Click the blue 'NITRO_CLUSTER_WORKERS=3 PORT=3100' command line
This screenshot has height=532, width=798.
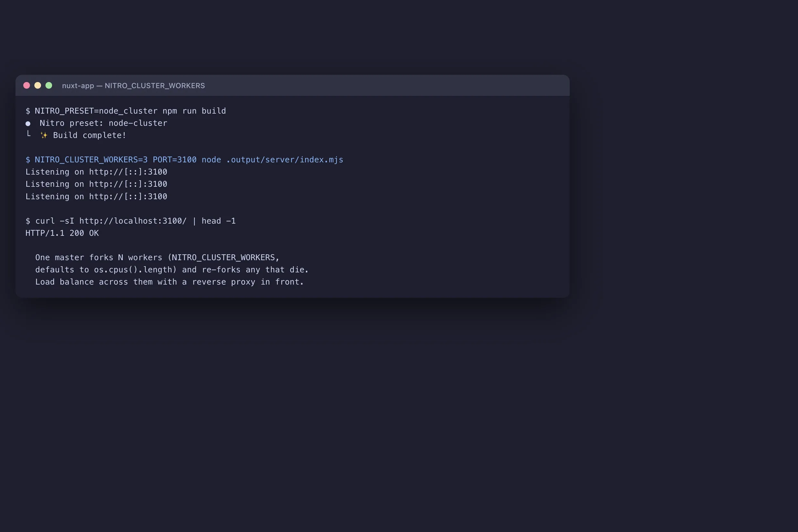point(185,160)
